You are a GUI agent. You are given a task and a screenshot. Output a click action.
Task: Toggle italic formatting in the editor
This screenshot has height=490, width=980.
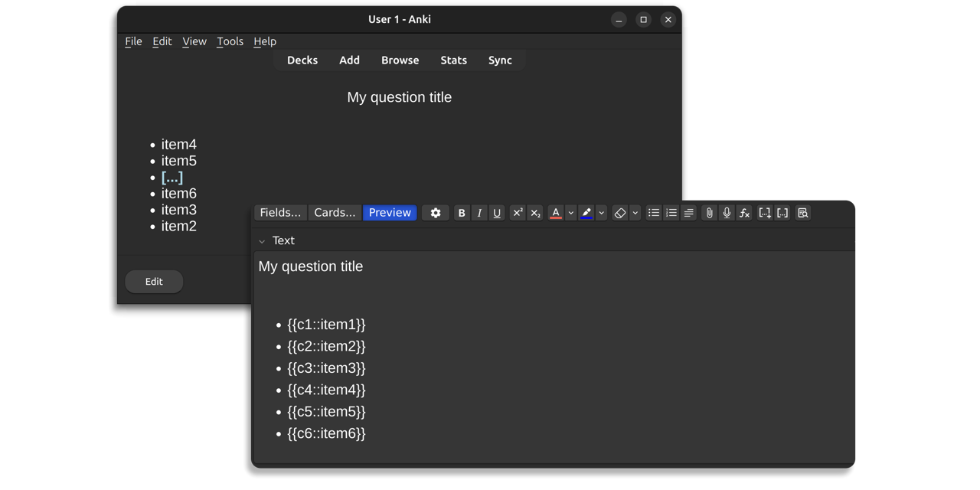(479, 213)
